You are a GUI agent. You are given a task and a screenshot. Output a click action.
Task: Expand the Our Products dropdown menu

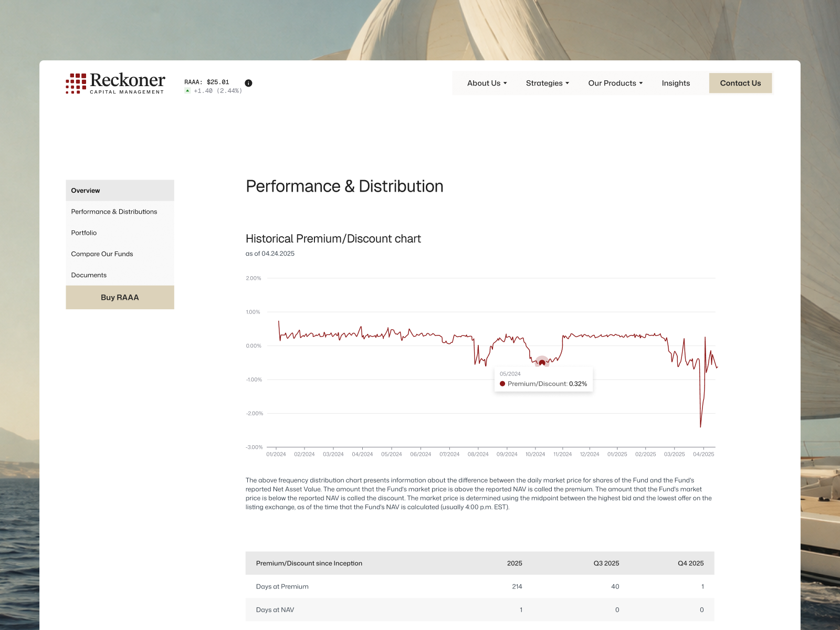615,83
